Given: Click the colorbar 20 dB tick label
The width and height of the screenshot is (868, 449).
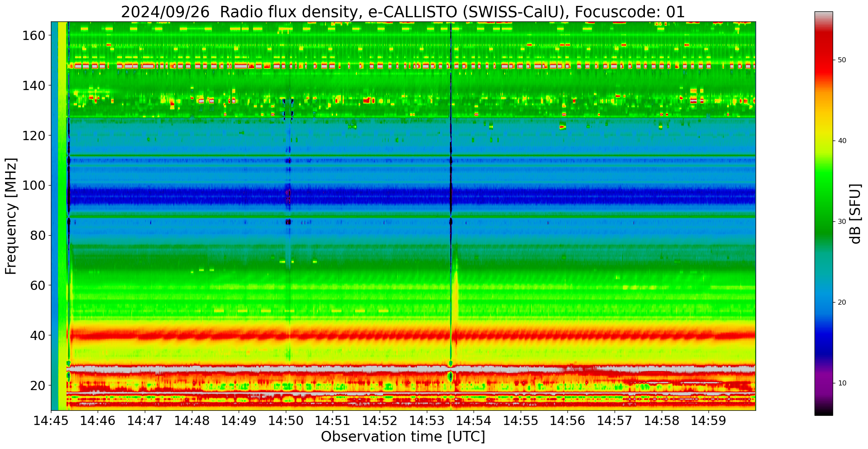Looking at the screenshot, I should (x=842, y=303).
